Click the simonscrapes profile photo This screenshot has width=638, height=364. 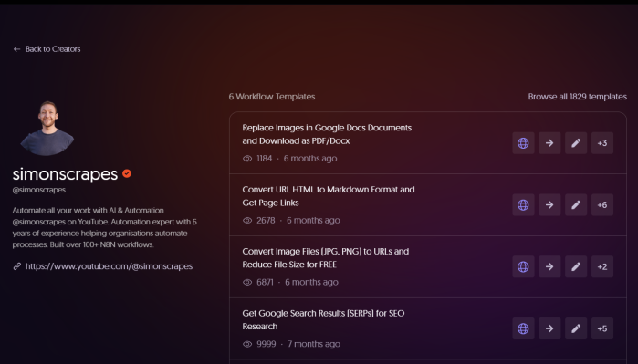pos(47,128)
